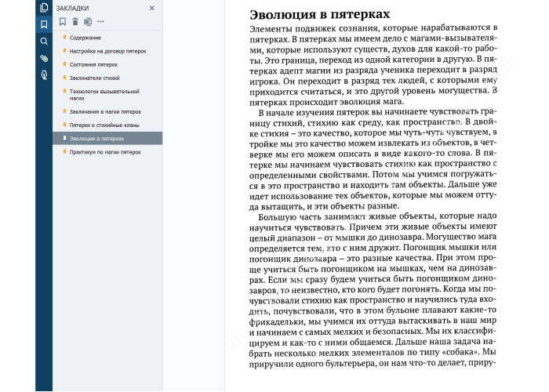549x392 pixels.
Task: Open the Signatures pen icon in sidebar
Action: 44,75
